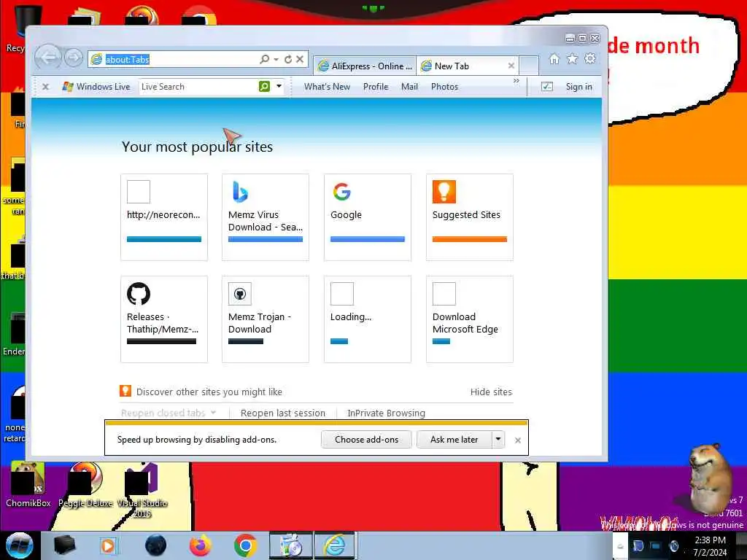Click the toolbar checkmark icon near Sign in
747x560 pixels.
(547, 87)
